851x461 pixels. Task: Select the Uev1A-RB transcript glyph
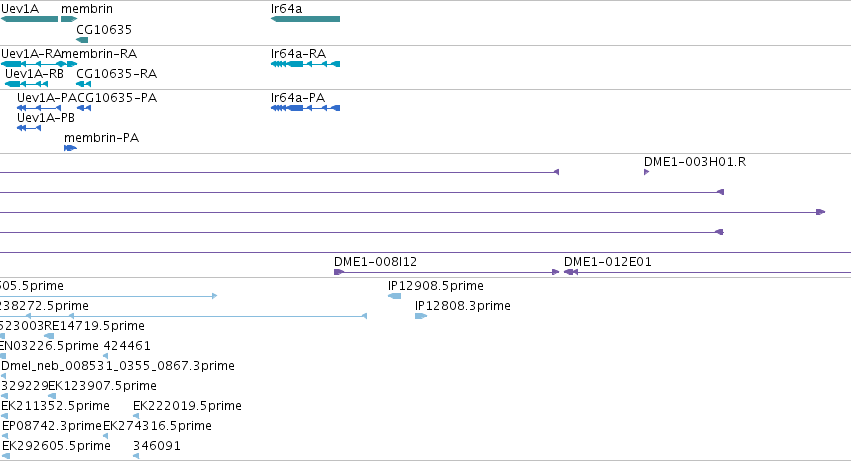(26, 84)
